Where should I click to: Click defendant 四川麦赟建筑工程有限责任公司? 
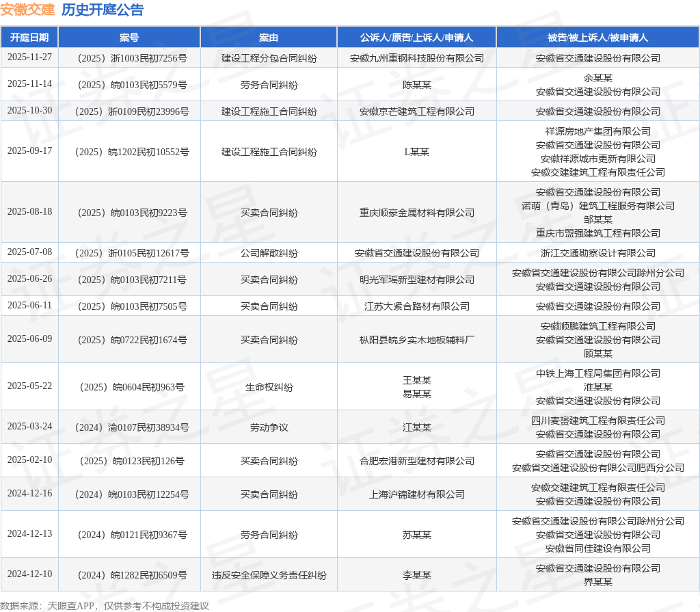597,421
